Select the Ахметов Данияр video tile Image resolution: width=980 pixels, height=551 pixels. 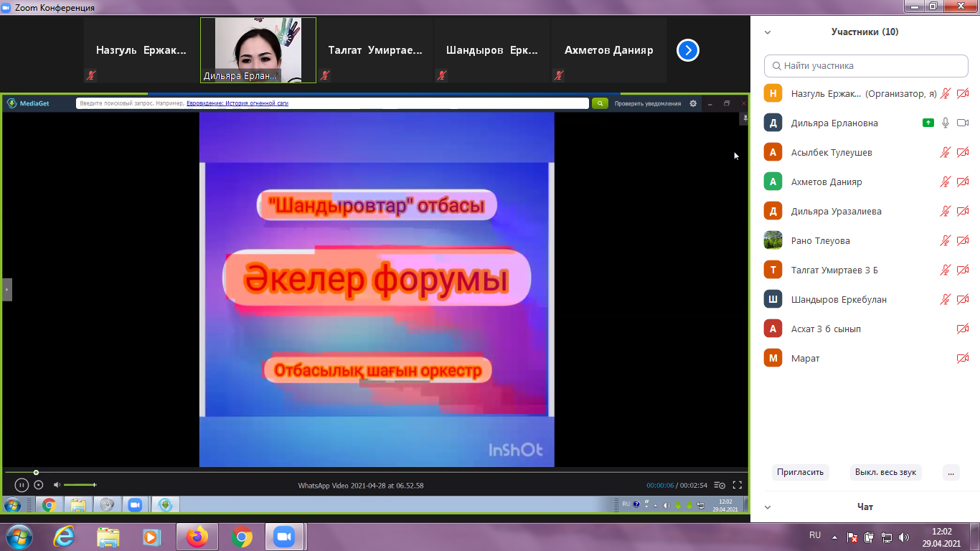(609, 50)
